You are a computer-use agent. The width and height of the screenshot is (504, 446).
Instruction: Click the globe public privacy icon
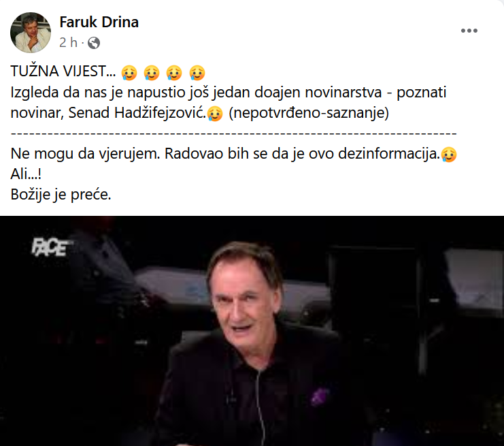point(94,43)
